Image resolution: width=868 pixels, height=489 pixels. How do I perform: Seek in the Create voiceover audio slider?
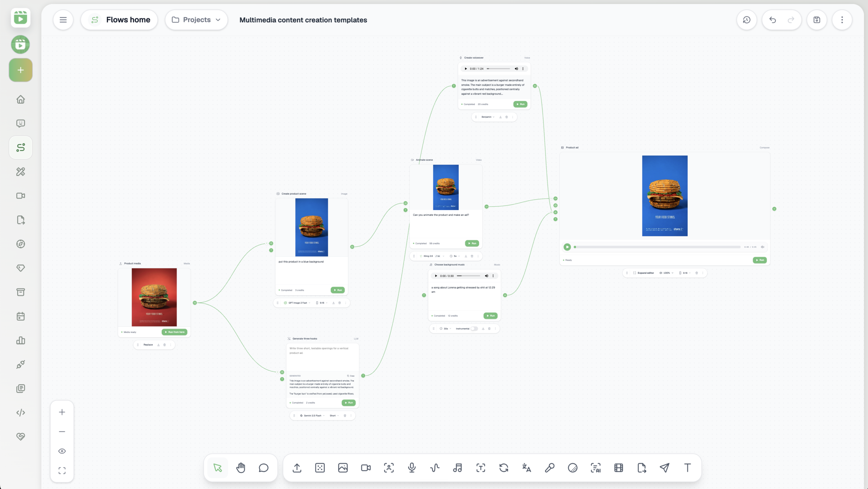[498, 69]
